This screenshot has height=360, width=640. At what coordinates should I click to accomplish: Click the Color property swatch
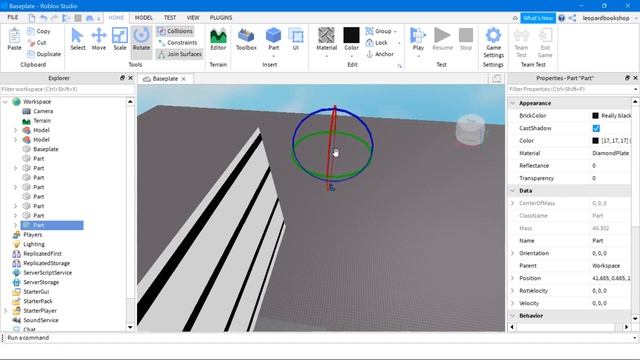pos(596,141)
